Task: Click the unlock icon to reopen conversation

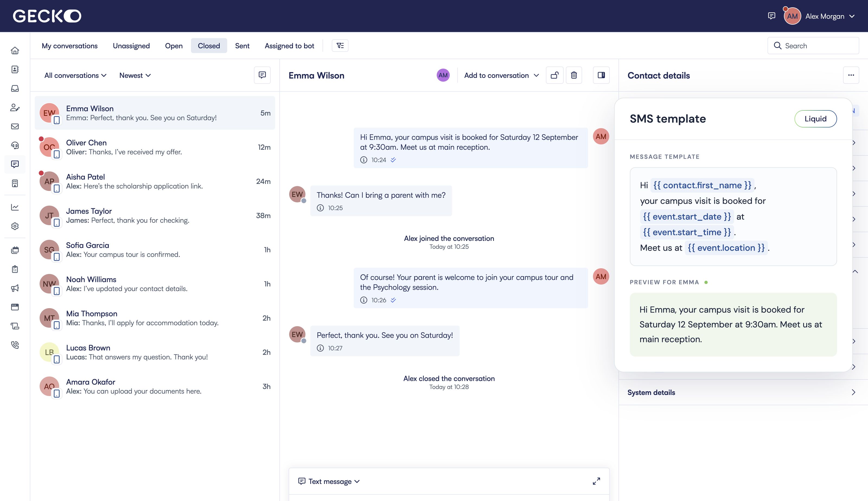Action: [x=555, y=75]
